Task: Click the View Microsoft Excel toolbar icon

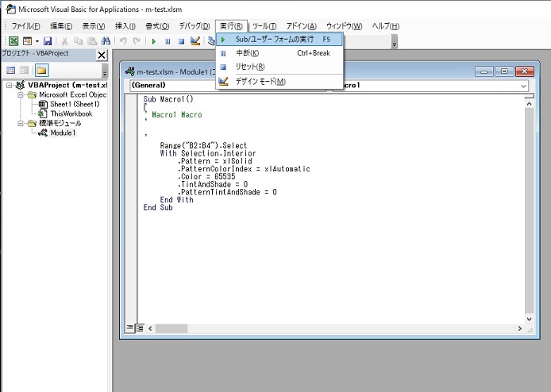Action: [x=13, y=41]
